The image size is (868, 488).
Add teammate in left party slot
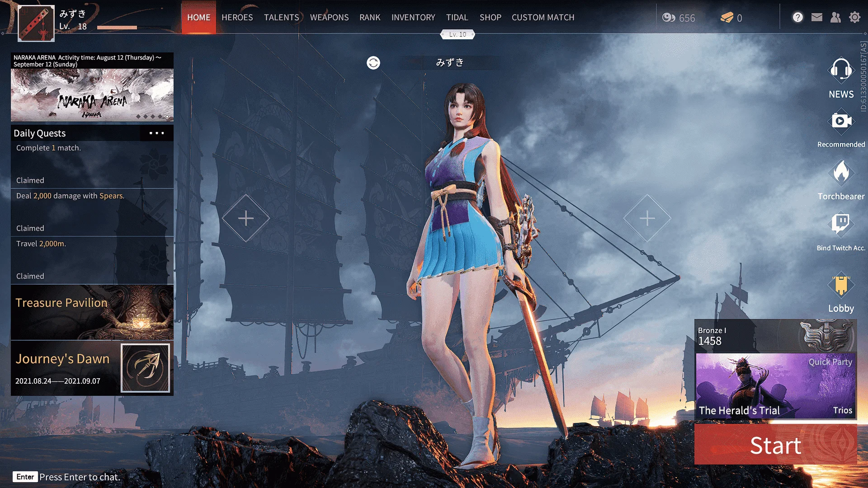(x=246, y=218)
